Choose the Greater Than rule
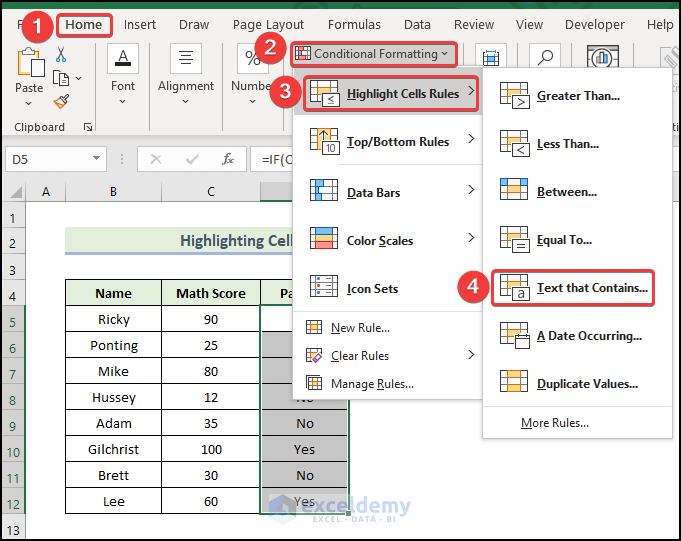The width and height of the screenshot is (681, 541). 577,96
